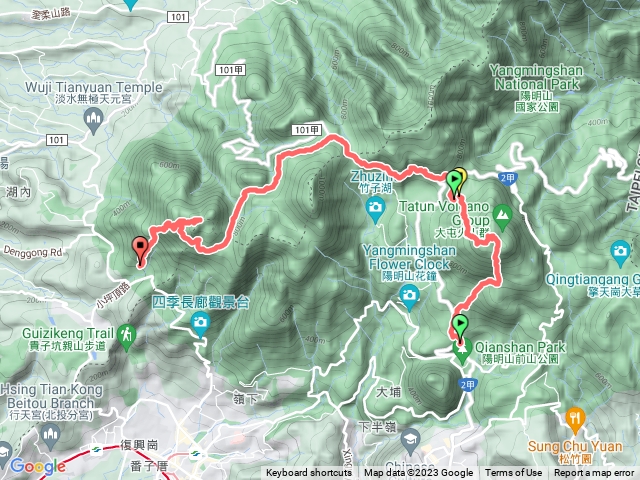
Task: Click the red end-of-route marker pin
Action: point(140,249)
